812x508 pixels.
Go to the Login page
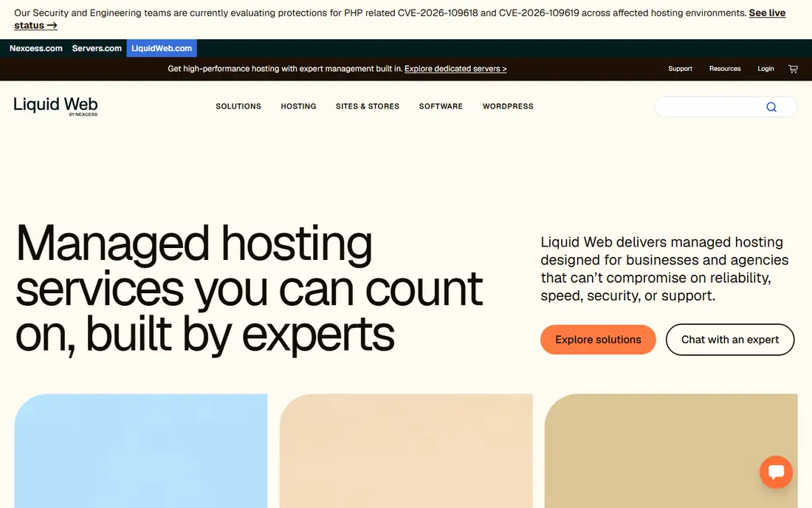(x=765, y=69)
